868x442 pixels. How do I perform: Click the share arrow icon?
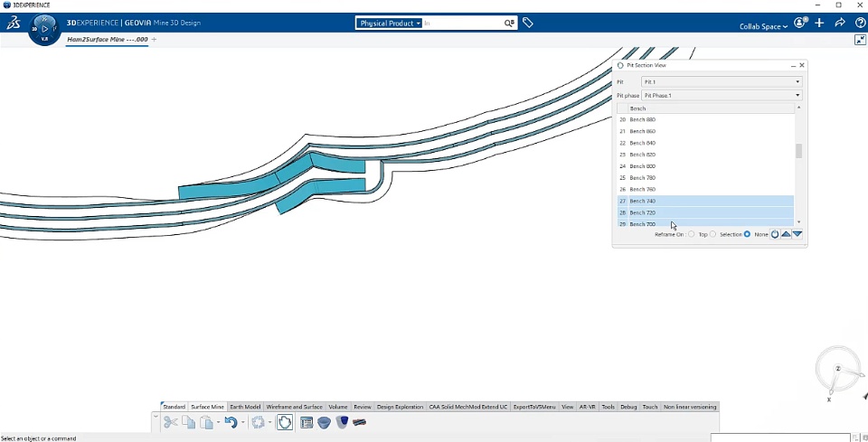click(840, 23)
